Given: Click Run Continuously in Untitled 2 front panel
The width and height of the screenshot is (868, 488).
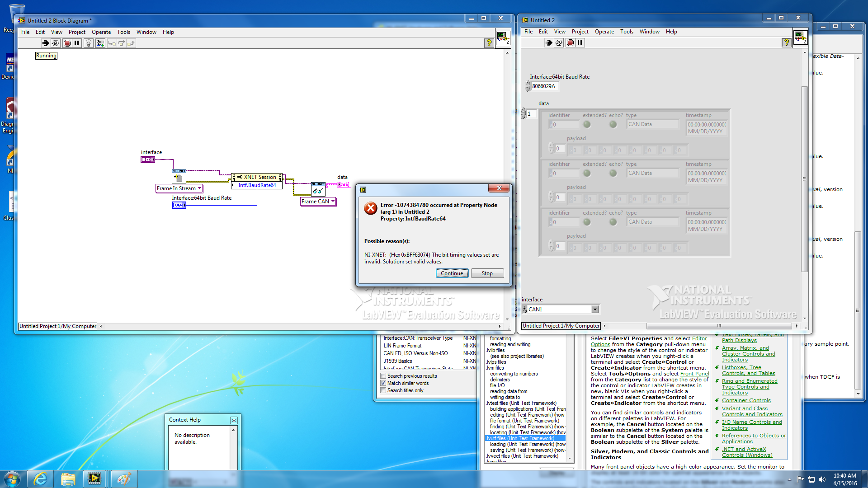Looking at the screenshot, I should 559,43.
